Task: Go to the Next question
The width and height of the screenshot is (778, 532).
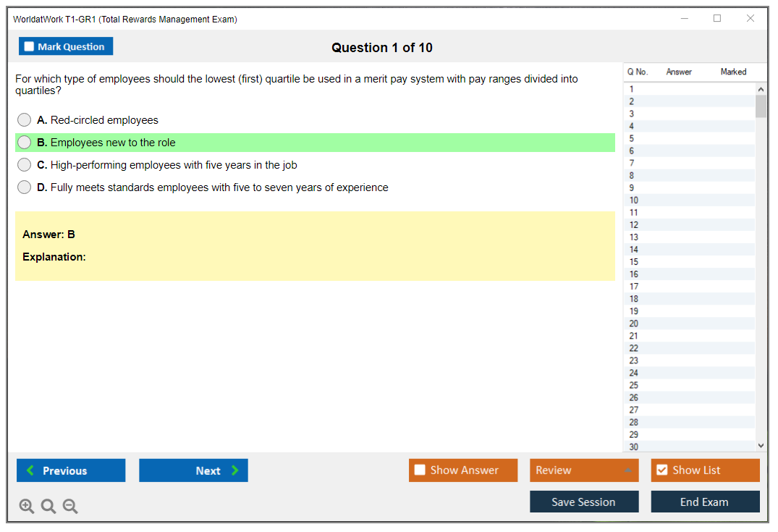Action: [x=193, y=470]
